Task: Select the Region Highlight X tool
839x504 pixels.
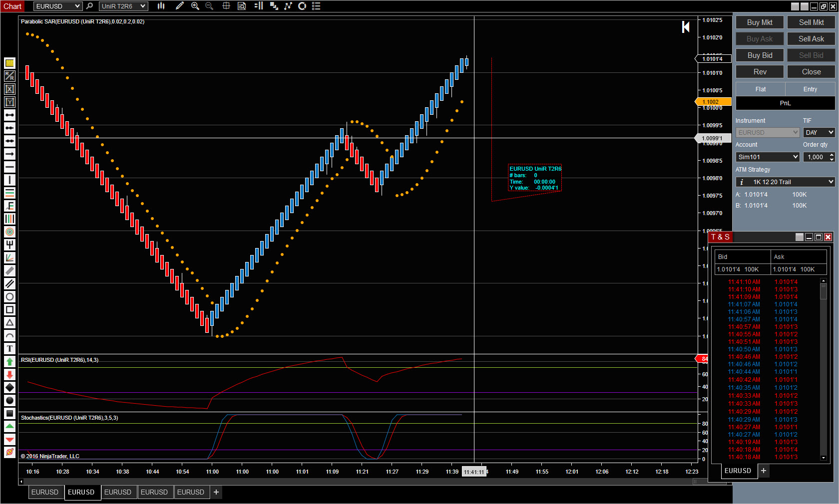Action: coord(9,89)
